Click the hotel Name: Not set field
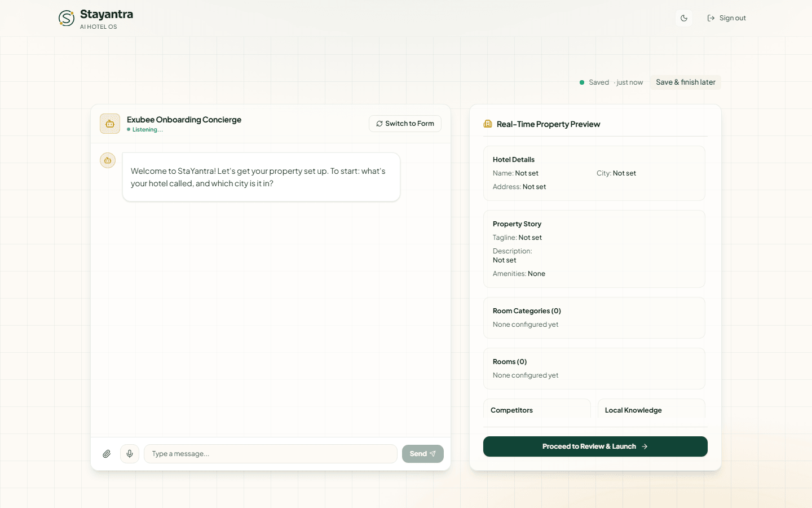This screenshot has width=812, height=508. pos(515,173)
